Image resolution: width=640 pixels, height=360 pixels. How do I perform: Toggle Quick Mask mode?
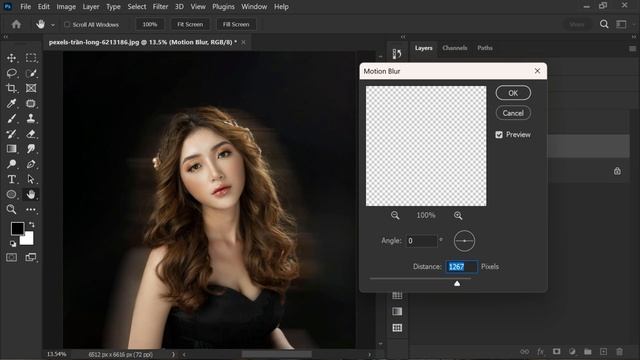[x=11, y=257]
